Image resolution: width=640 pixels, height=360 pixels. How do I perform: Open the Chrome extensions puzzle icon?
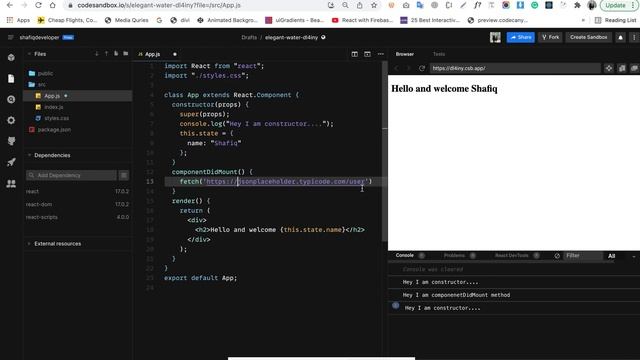577,5
